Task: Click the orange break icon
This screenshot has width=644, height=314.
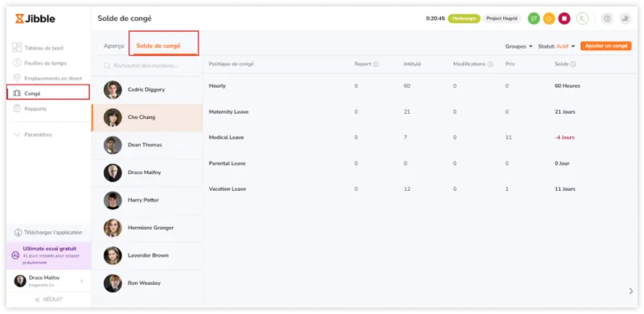Action: 548,18
